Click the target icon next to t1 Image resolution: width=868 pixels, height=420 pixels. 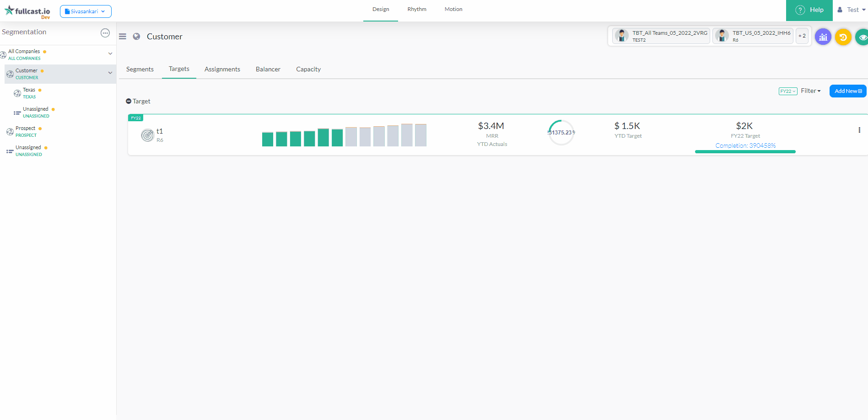pos(147,135)
